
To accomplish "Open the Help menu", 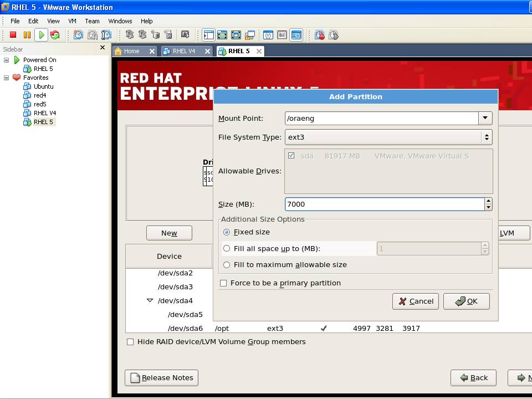I will [146, 21].
